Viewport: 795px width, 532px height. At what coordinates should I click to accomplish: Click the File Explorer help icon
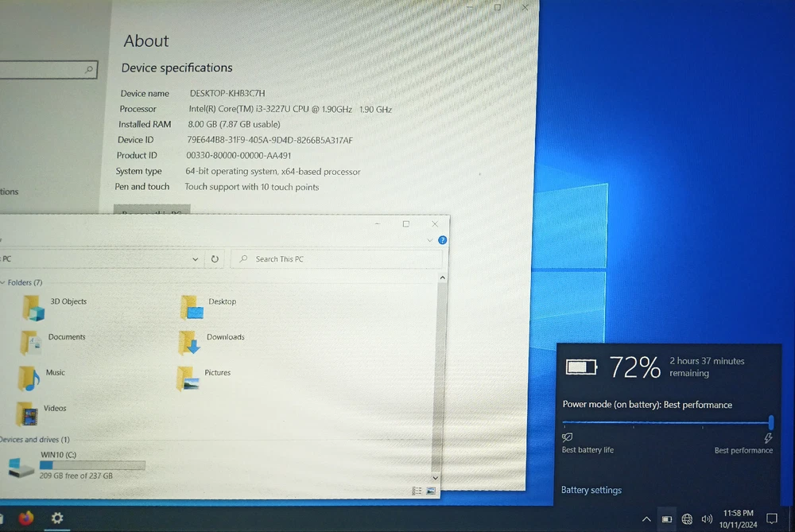coord(443,240)
